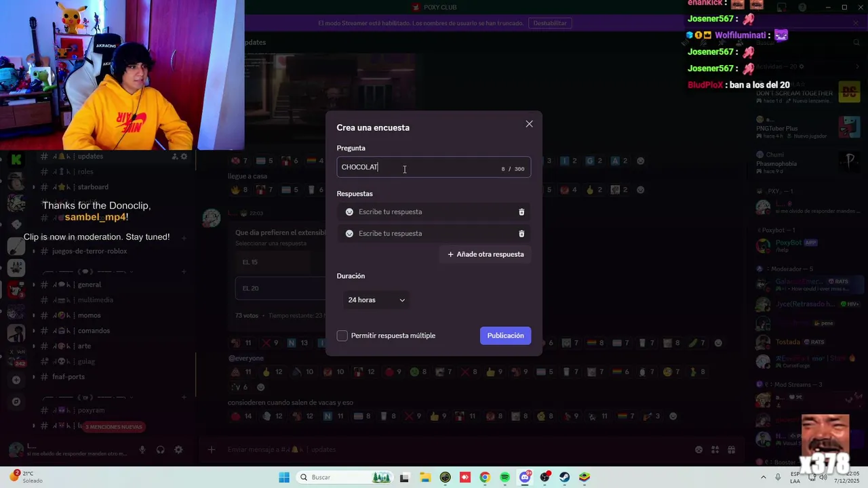Image resolution: width=868 pixels, height=488 pixels.
Task: Open Discord user settings gear
Action: tap(178, 449)
